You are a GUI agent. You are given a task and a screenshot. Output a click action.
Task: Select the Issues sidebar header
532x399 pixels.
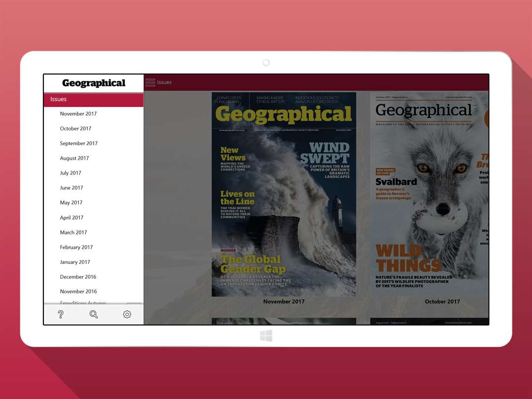click(x=94, y=100)
